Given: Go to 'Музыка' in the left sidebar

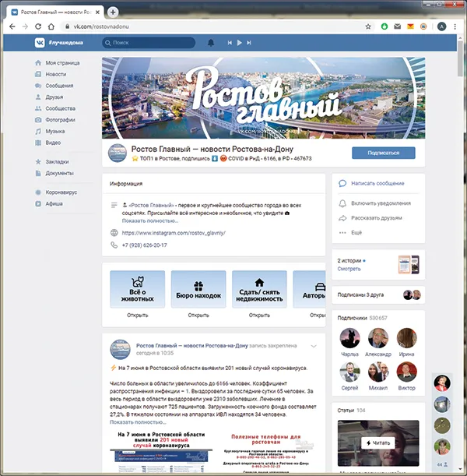Looking at the screenshot, I should [x=54, y=132].
